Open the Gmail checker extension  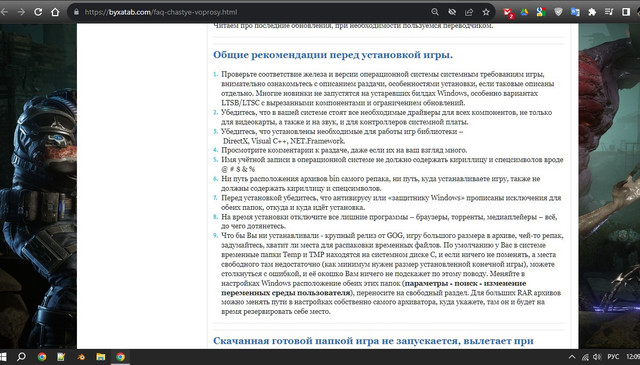(x=508, y=13)
